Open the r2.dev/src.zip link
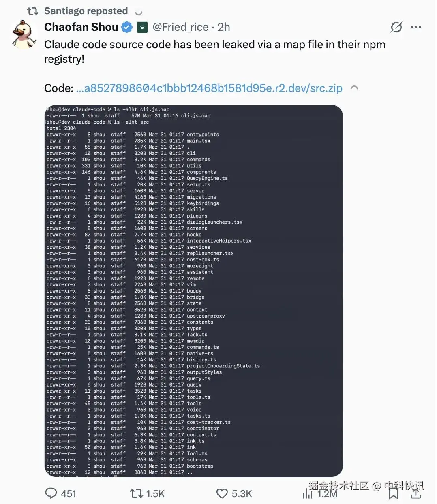437x504 pixels. pos(209,88)
